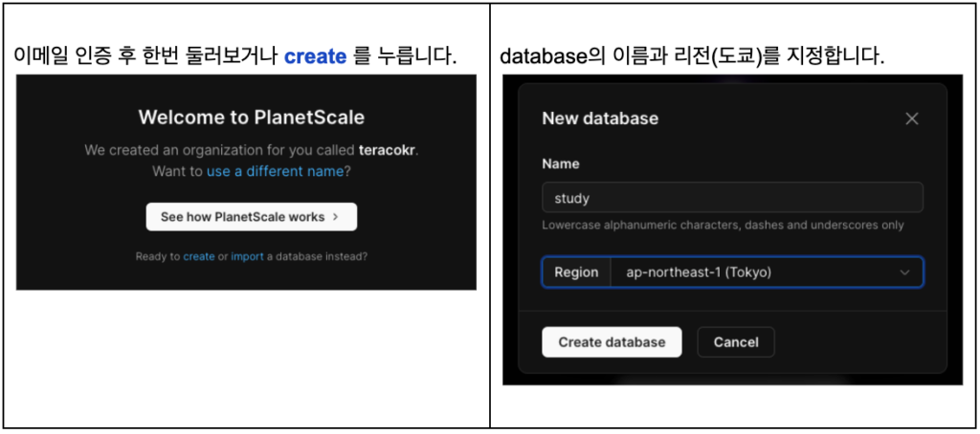Click the 'Lowercase alphanumeric characters' hint text

[x=723, y=225]
